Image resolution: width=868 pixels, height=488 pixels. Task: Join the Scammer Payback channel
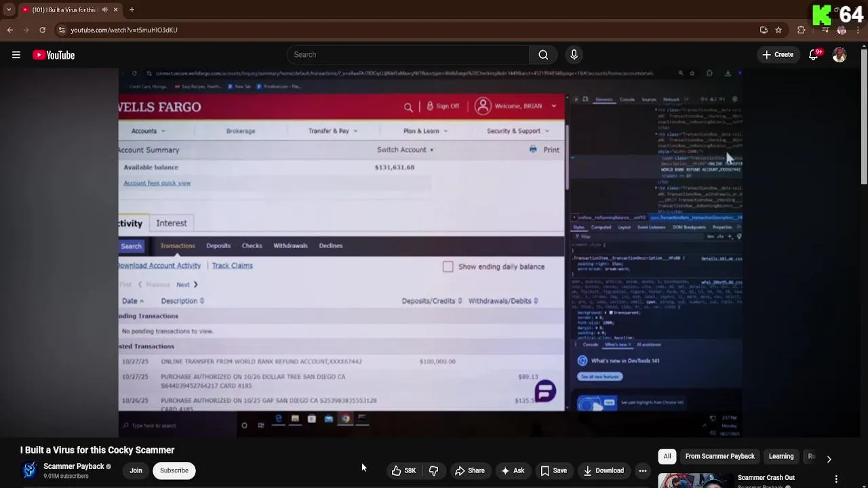tap(136, 470)
